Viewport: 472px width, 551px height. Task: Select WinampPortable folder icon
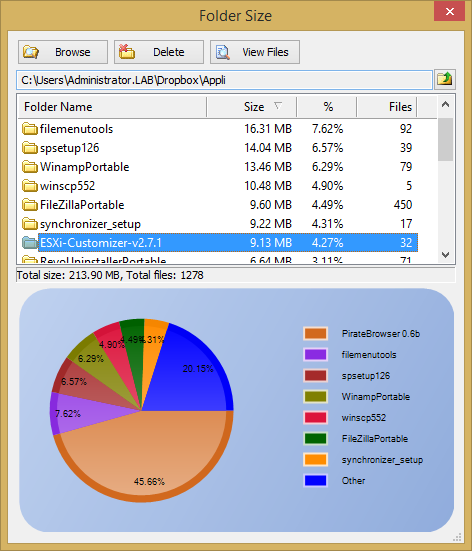(30, 167)
